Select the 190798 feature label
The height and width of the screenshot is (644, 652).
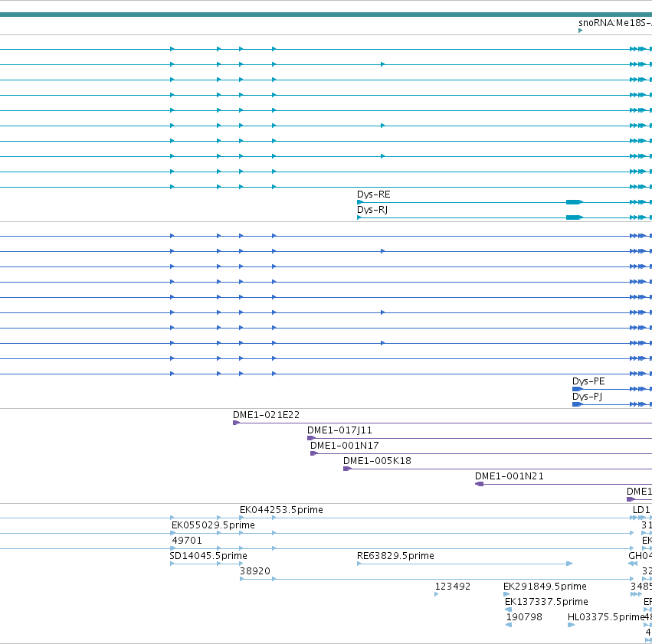(x=524, y=617)
